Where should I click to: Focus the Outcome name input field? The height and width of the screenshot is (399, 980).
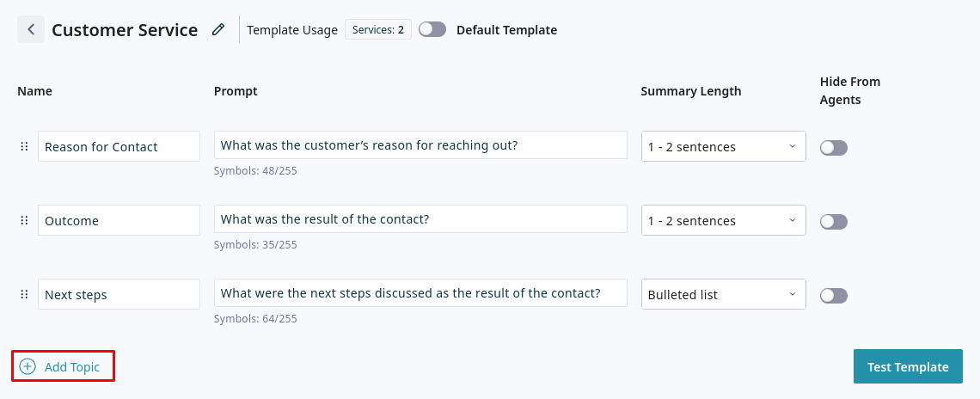click(119, 221)
